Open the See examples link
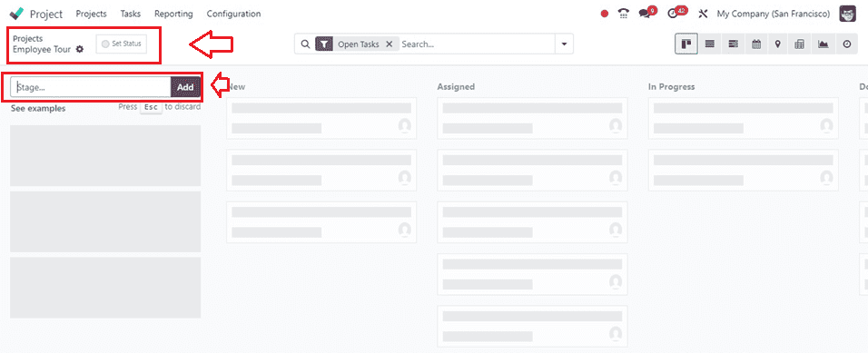This screenshot has width=868, height=353. tap(38, 109)
